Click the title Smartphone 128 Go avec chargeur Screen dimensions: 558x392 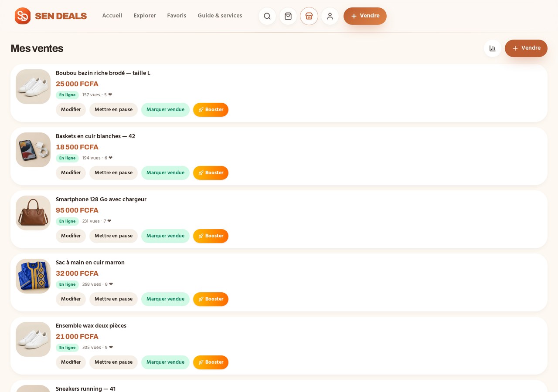[x=101, y=199]
